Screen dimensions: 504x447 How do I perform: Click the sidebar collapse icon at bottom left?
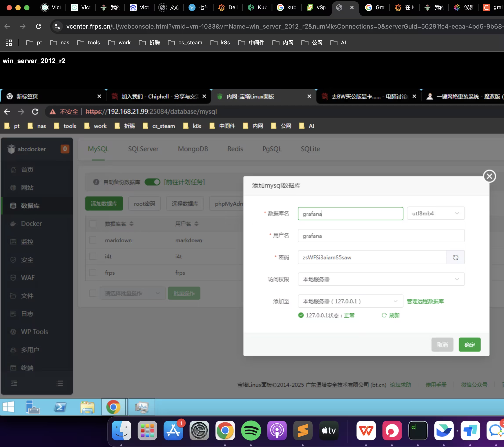pos(14,383)
